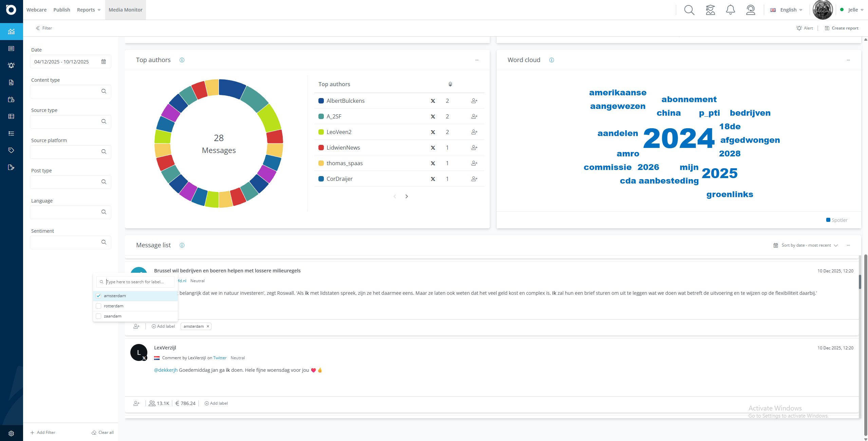Open Top authors three-dot options menu
This screenshot has height=441, width=868.
coord(477,60)
